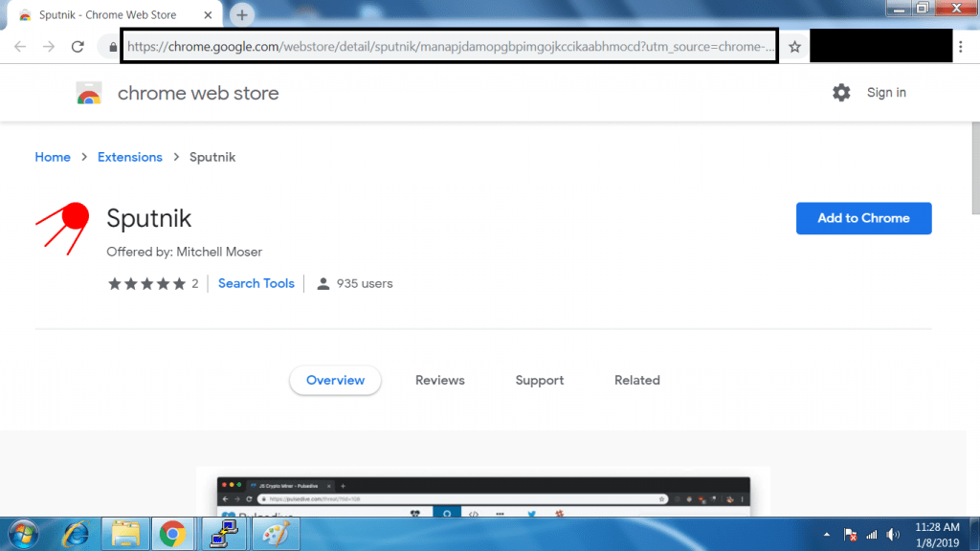Click the volume speaker tray icon
Image resolution: width=980 pixels, height=551 pixels.
click(893, 535)
